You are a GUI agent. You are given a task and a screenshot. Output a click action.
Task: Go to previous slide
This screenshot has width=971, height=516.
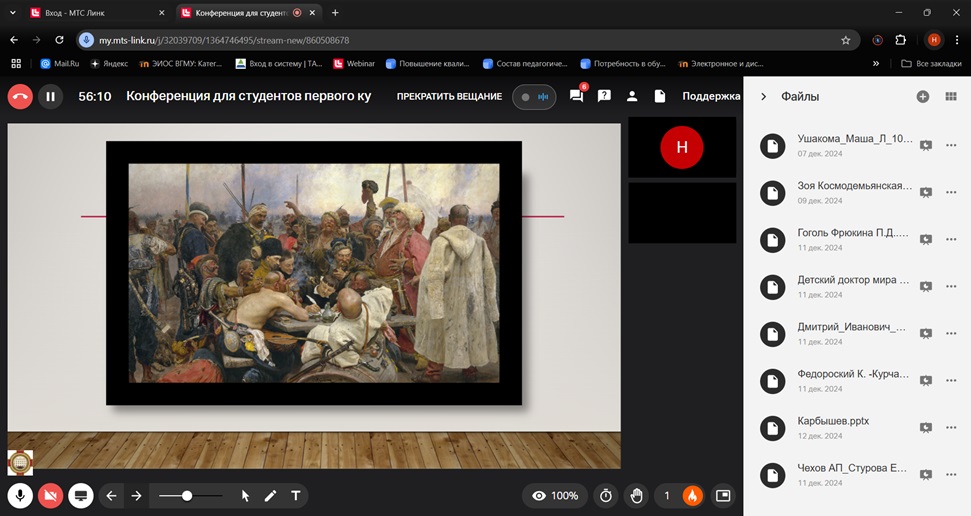[111, 496]
